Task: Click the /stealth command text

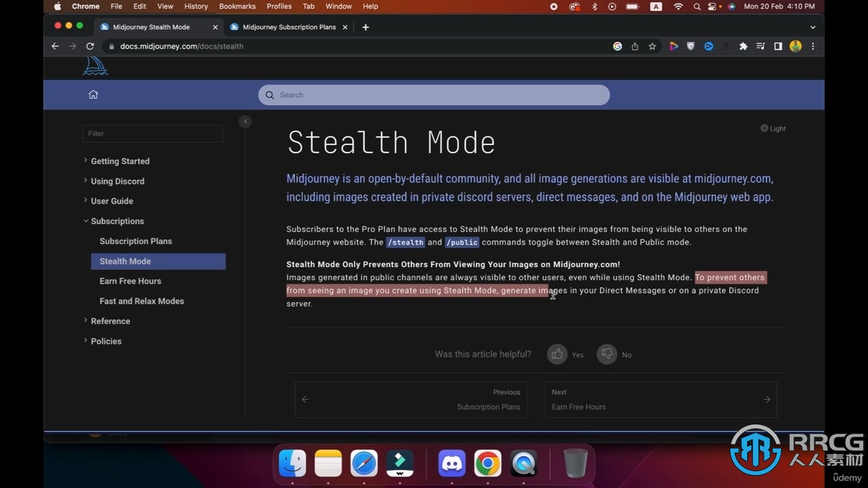Action: coord(406,243)
